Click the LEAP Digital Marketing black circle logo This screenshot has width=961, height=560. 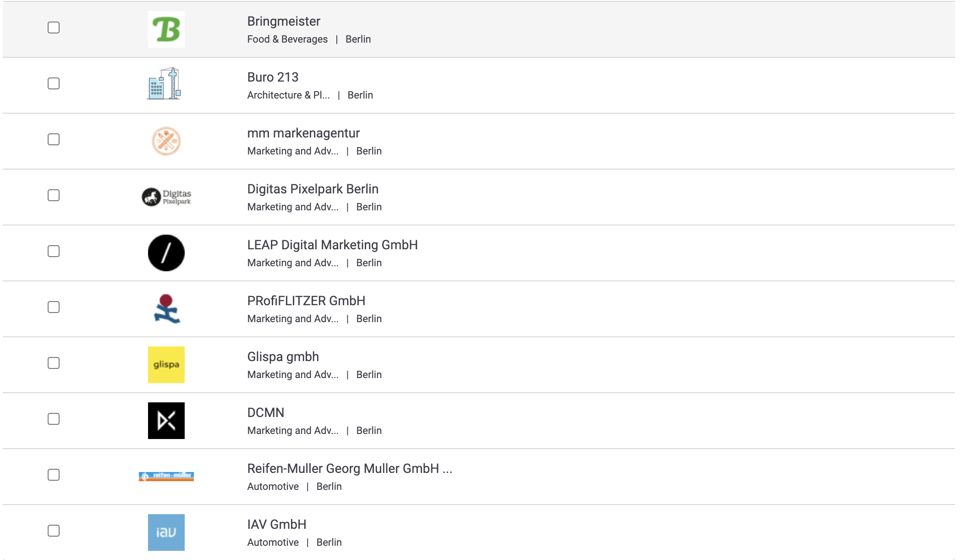pos(166,253)
